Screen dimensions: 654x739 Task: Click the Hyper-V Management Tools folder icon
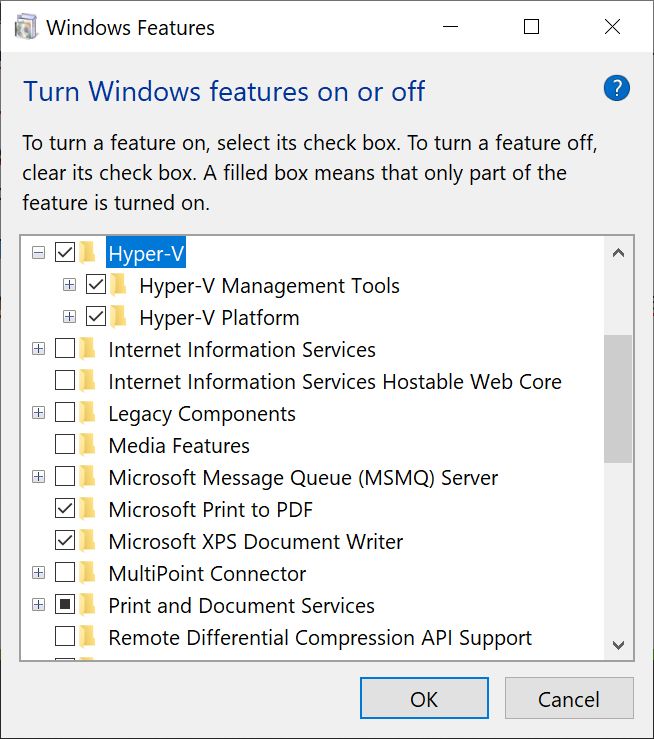tap(118, 285)
